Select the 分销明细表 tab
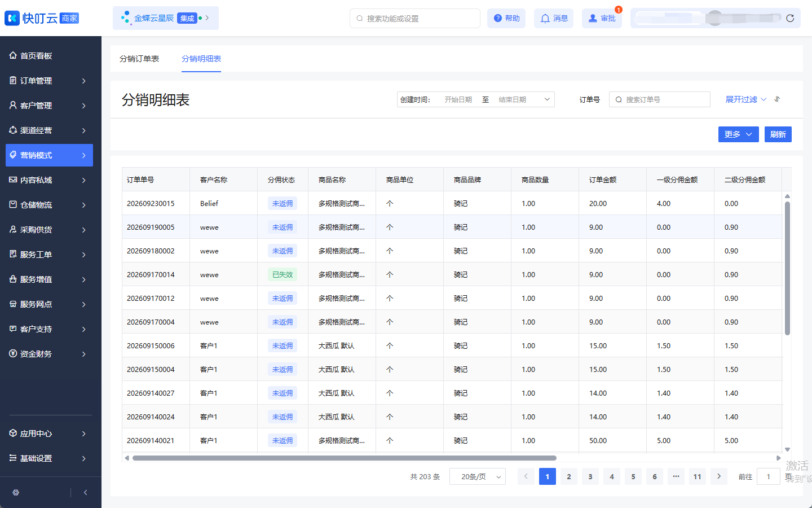Image resolution: width=812 pixels, height=508 pixels. (201, 59)
